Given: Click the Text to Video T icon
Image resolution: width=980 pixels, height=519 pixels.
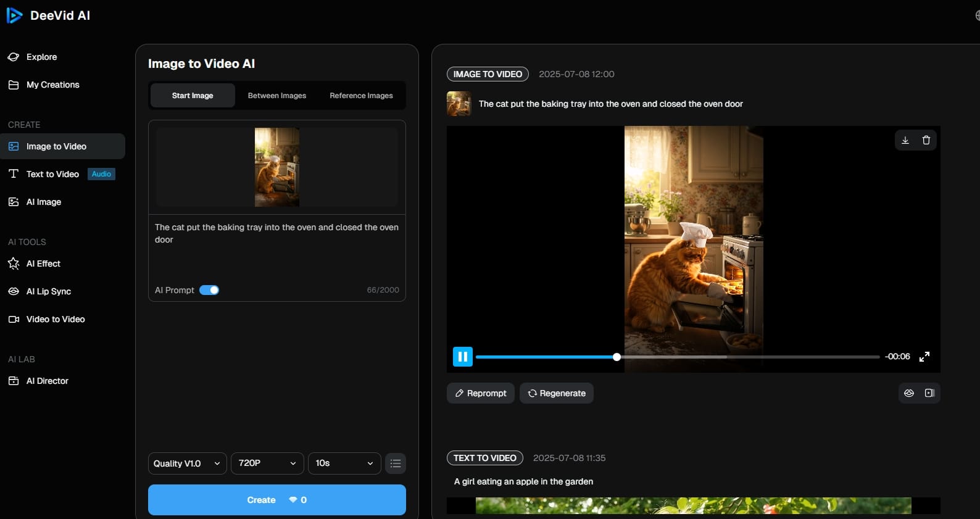Looking at the screenshot, I should 14,174.
